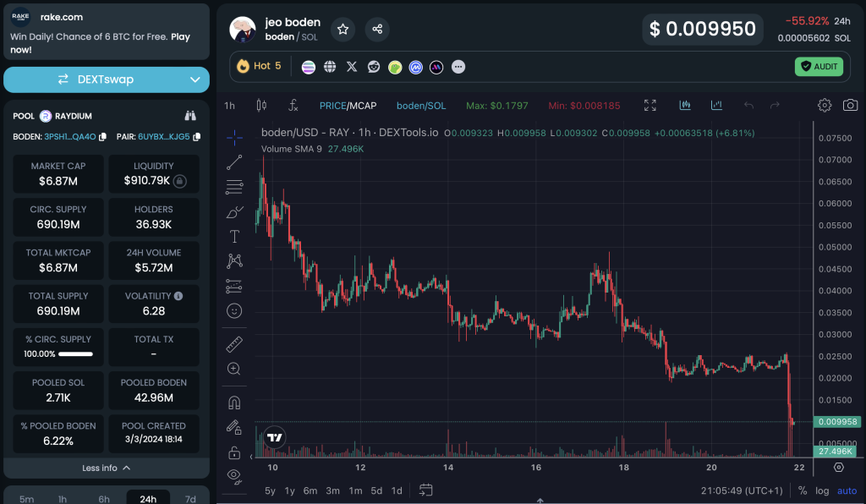
Task: Open the token website globe icon
Action: click(x=330, y=67)
